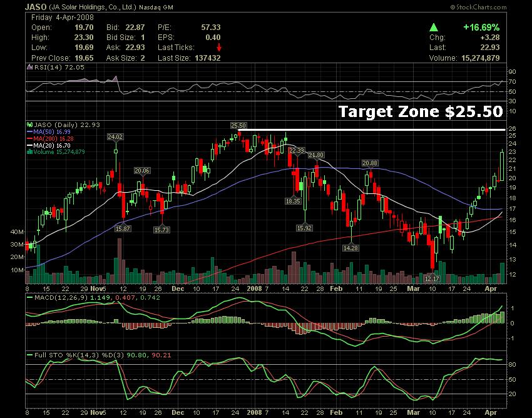Image resolution: width=532 pixels, height=418 pixels.
Task: Click the 80 level on stochastic axis
Action: click(513, 365)
